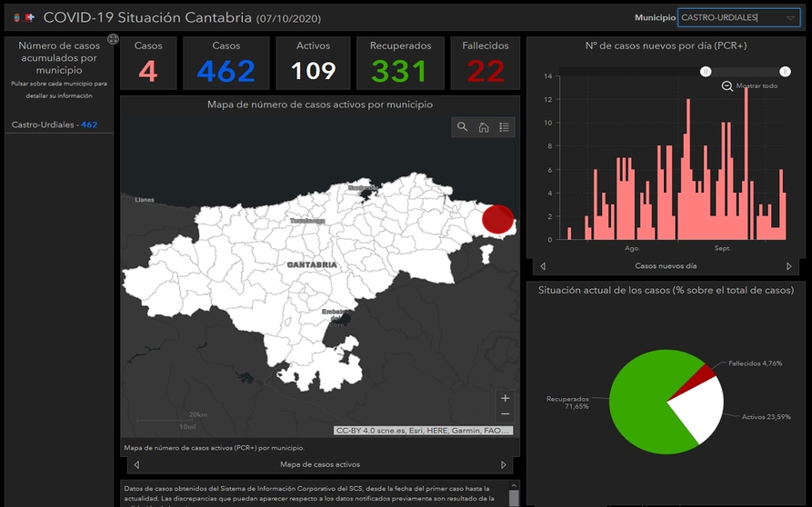Select Castro-Urdiales - 462 in list
This screenshot has height=507, width=812.
click(x=59, y=124)
